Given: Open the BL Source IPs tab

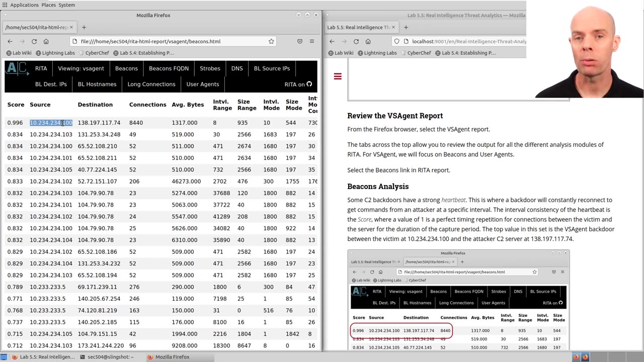Looking at the screenshot, I should (272, 68).
